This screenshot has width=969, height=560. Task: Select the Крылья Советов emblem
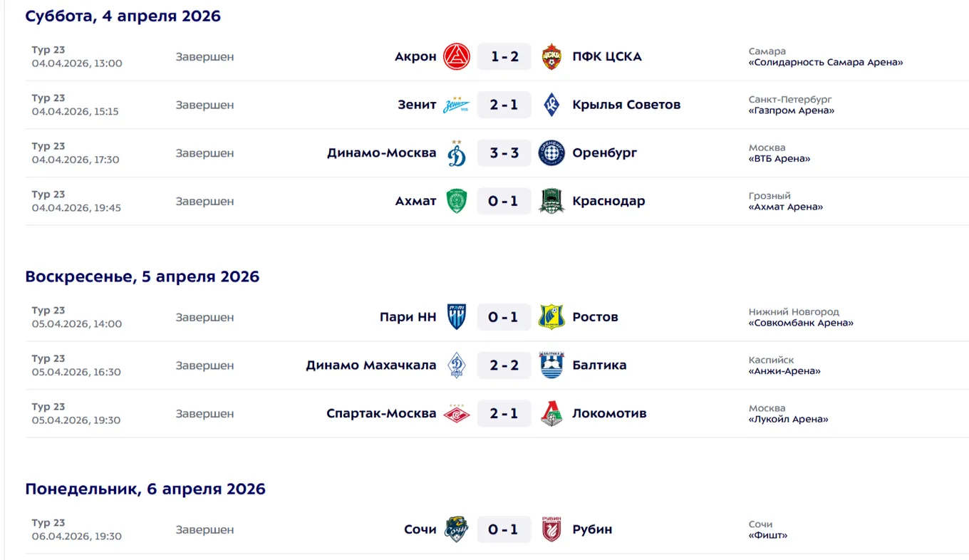coord(551,105)
